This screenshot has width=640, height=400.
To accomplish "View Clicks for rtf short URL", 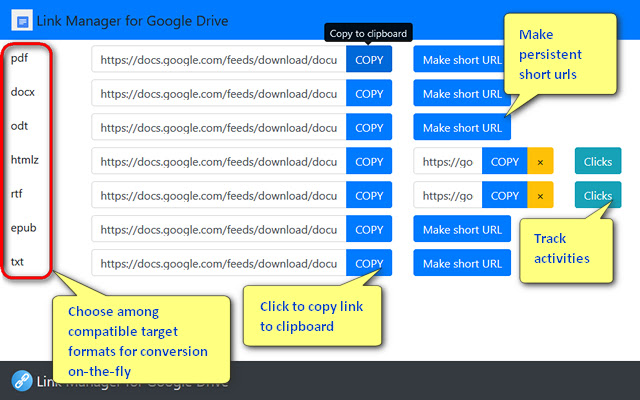I will pos(598,195).
